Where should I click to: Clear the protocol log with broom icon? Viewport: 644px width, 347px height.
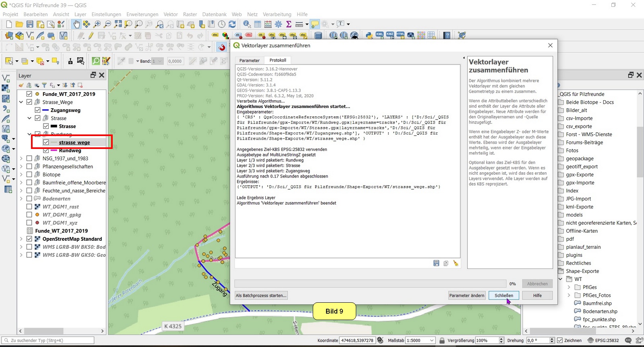(456, 263)
